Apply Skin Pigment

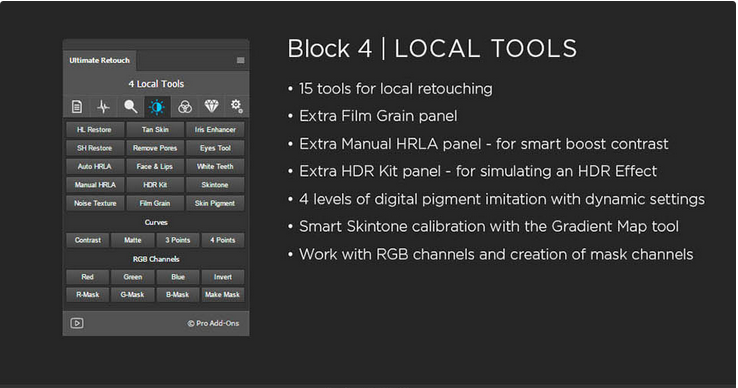click(215, 203)
